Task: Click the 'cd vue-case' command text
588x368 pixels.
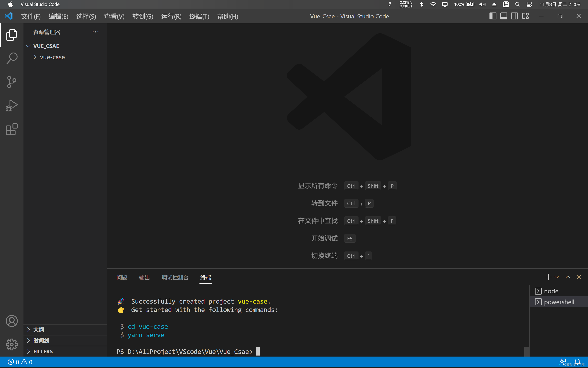Action: pos(148,326)
